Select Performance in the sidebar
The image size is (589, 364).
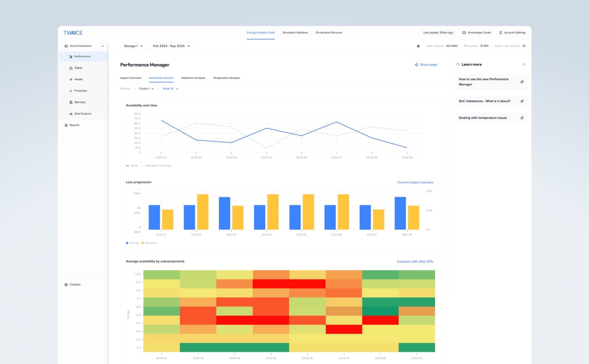pos(83,57)
